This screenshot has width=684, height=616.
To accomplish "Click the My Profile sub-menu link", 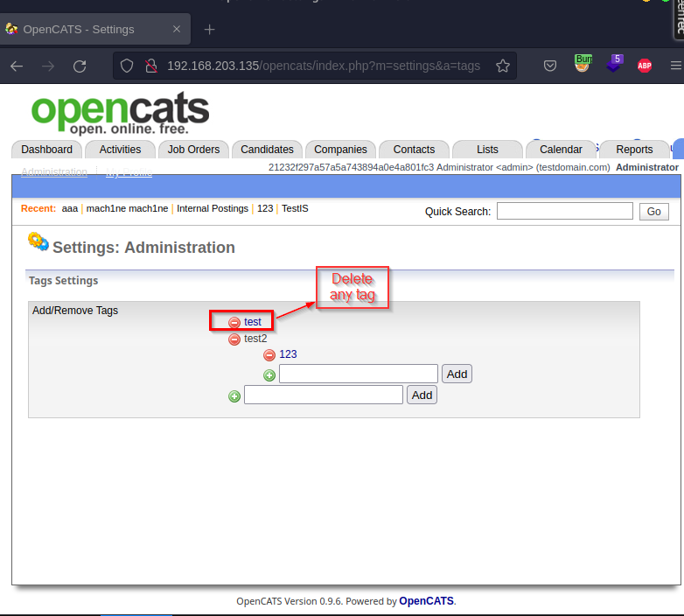I will [x=129, y=171].
